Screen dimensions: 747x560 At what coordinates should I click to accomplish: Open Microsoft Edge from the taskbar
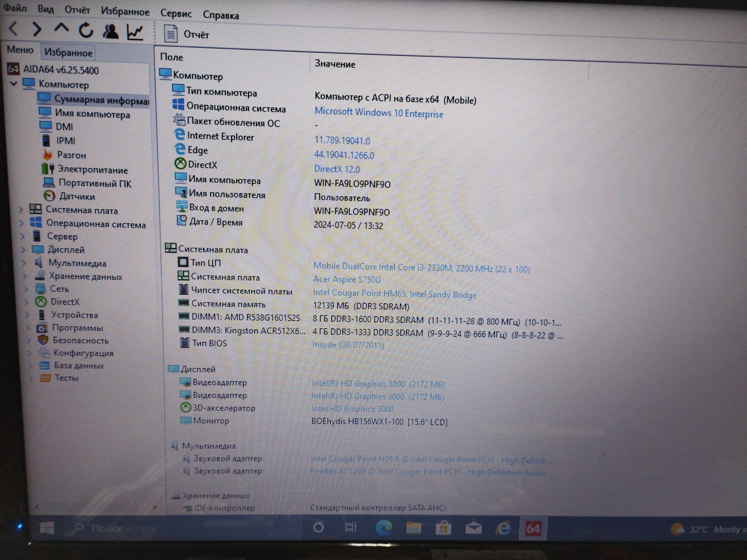pyautogui.click(x=384, y=528)
